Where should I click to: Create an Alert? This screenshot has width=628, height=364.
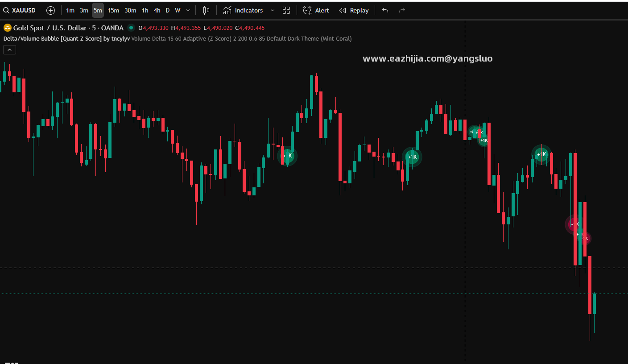click(x=316, y=10)
